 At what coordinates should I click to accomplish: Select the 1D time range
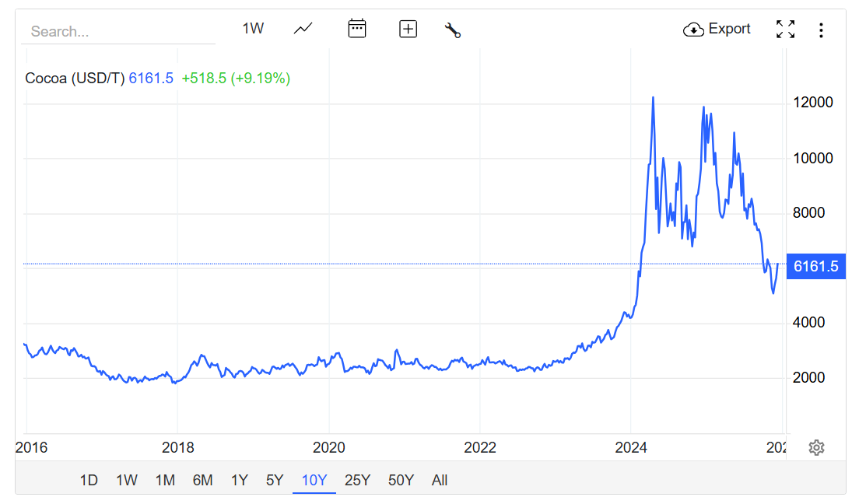(x=89, y=480)
